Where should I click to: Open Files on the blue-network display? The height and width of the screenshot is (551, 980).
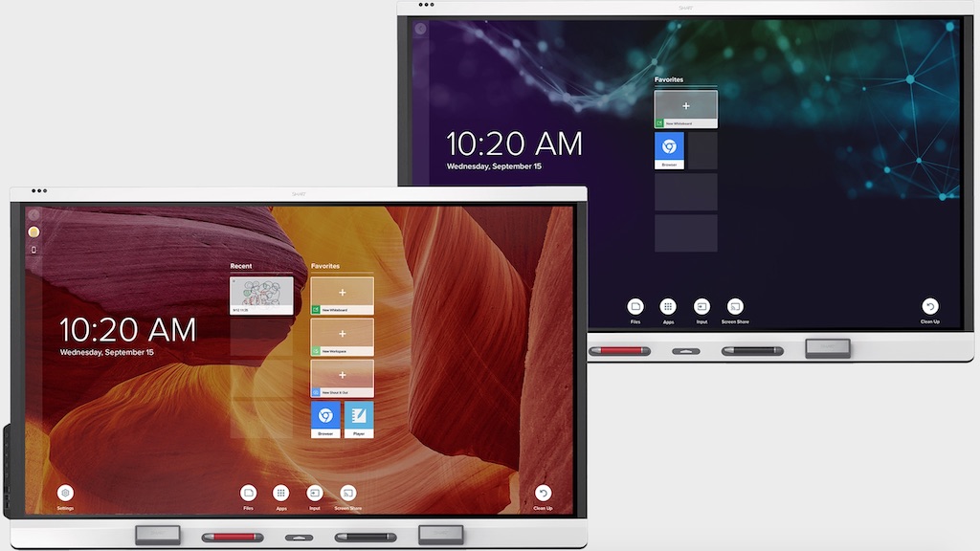click(635, 307)
